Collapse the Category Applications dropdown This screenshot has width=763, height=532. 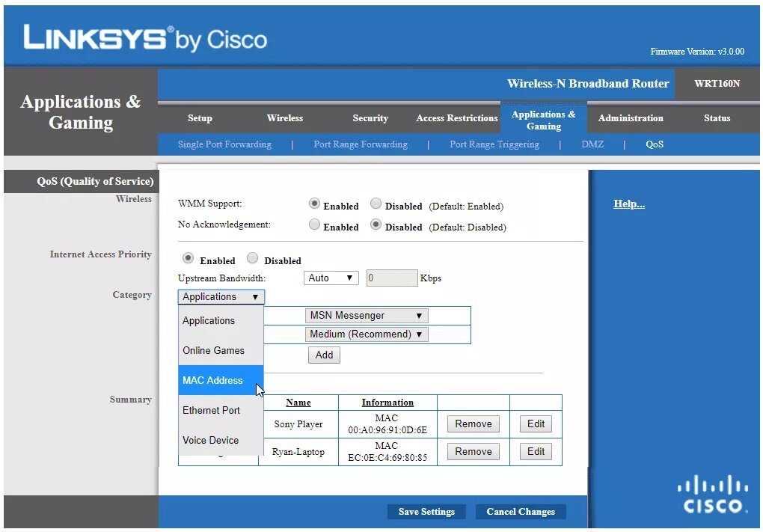(x=221, y=297)
